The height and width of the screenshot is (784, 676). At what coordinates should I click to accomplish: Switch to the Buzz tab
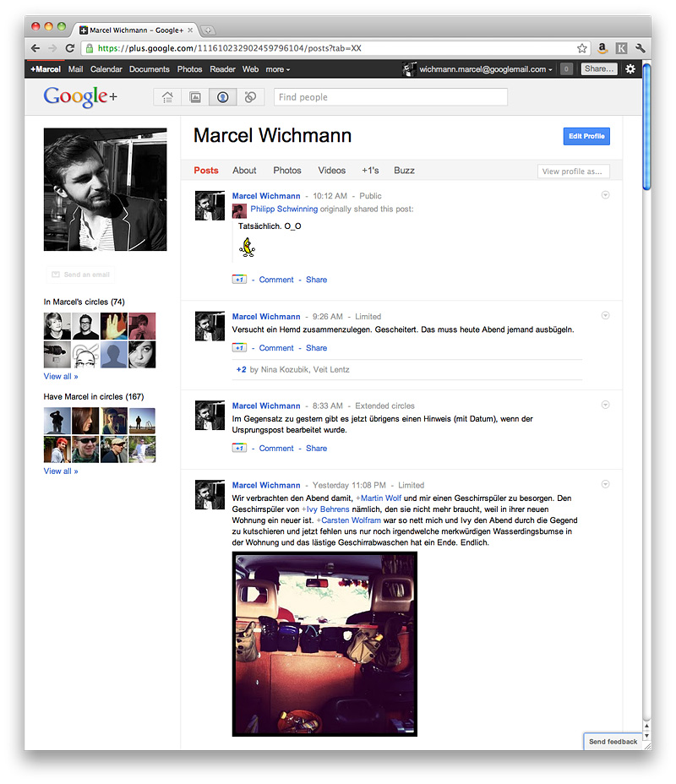(404, 171)
